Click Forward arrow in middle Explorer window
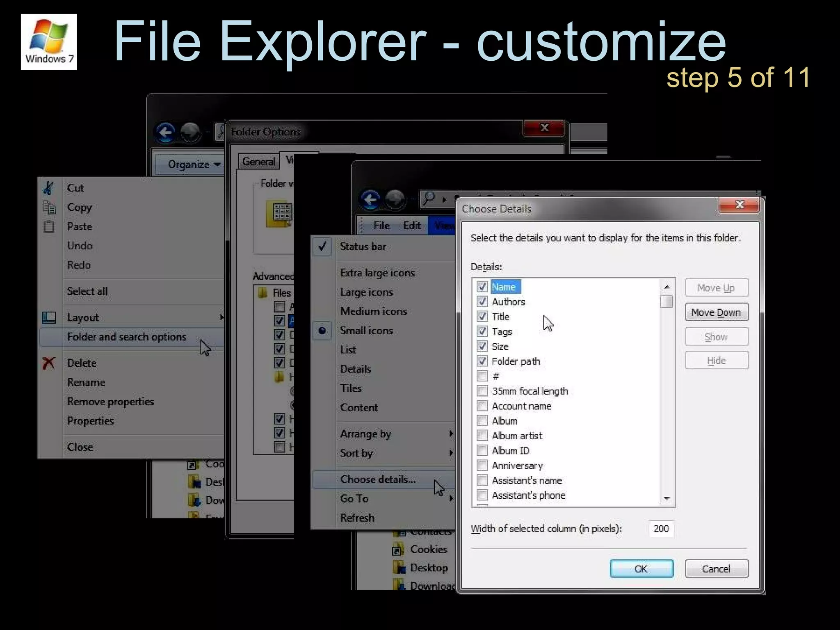 click(x=395, y=200)
